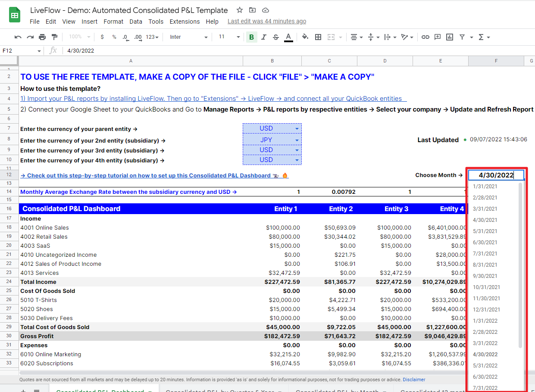Open text rotation options

tap(407, 37)
